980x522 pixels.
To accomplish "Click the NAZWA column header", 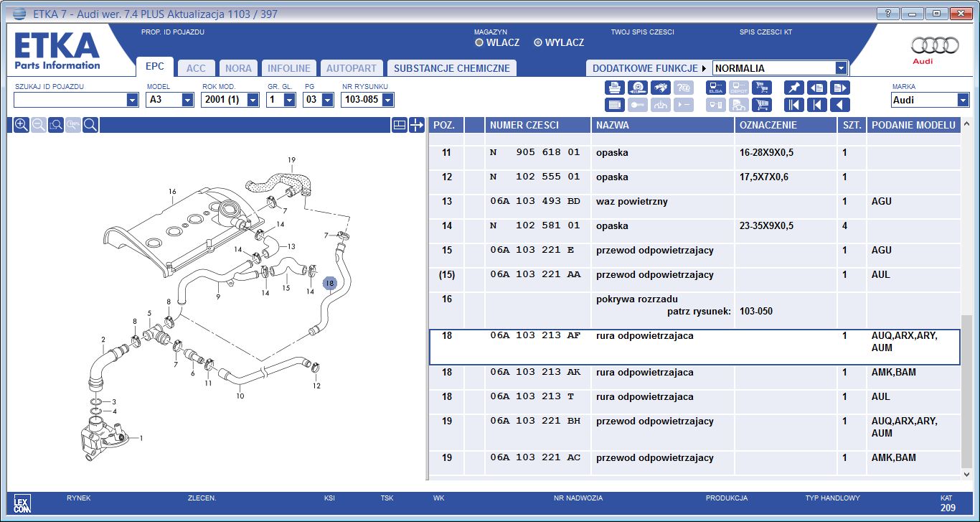I will (663, 125).
